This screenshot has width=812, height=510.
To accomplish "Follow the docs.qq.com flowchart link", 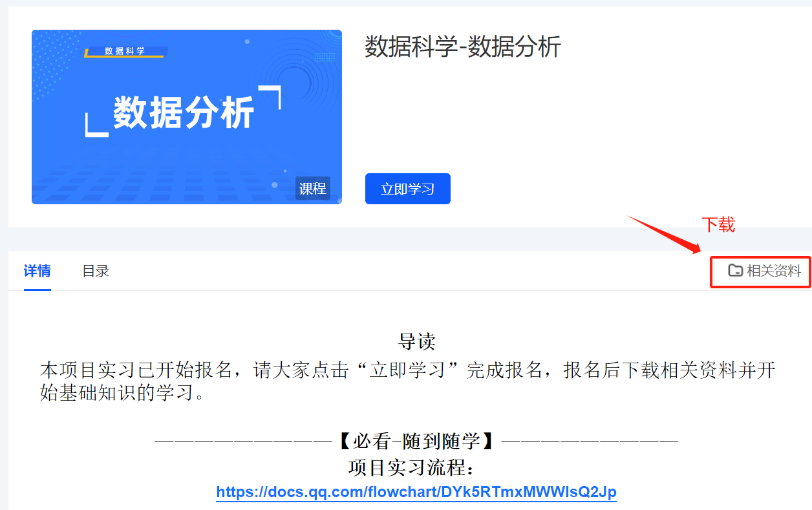I will [x=416, y=492].
